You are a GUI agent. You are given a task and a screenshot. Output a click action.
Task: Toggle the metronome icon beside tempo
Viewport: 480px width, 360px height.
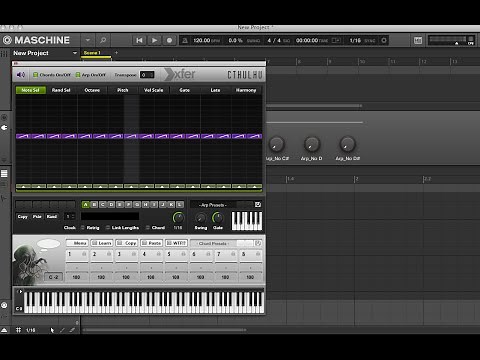pyautogui.click(x=185, y=40)
